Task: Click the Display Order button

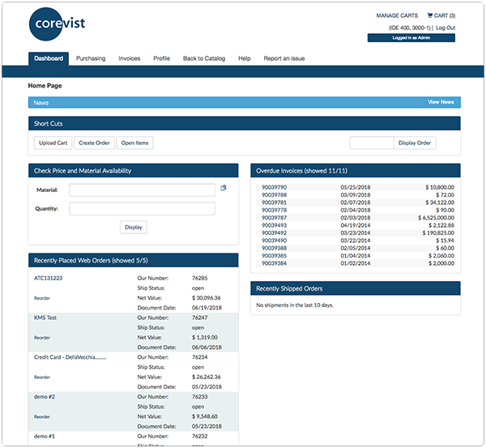Action: pos(415,143)
